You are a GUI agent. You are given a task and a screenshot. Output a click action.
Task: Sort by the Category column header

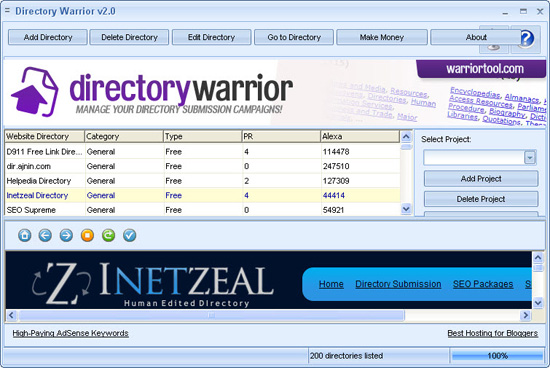point(124,136)
